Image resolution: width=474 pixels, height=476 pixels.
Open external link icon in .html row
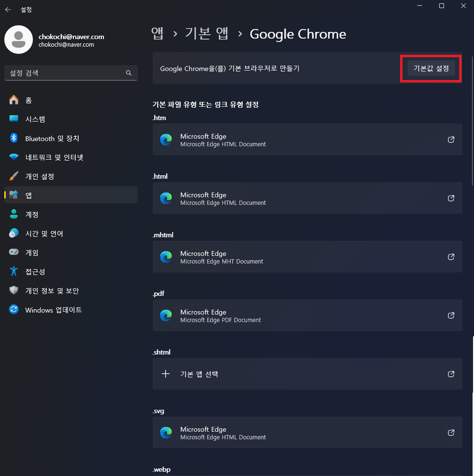pos(451,198)
